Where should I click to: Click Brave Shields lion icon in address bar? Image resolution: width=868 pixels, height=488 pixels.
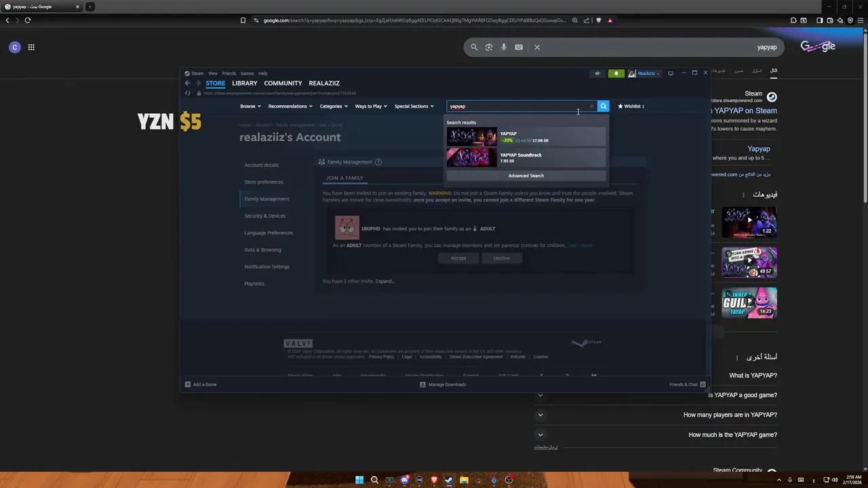[598, 20]
